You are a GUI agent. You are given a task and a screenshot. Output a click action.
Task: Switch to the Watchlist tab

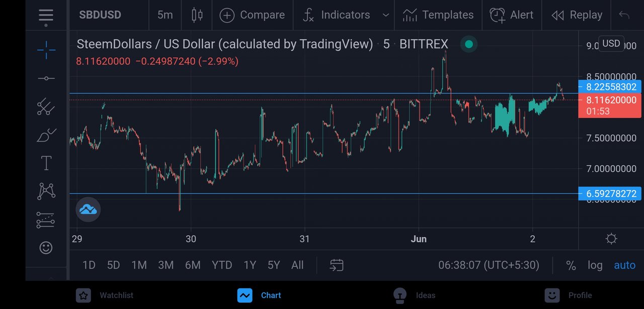click(105, 295)
